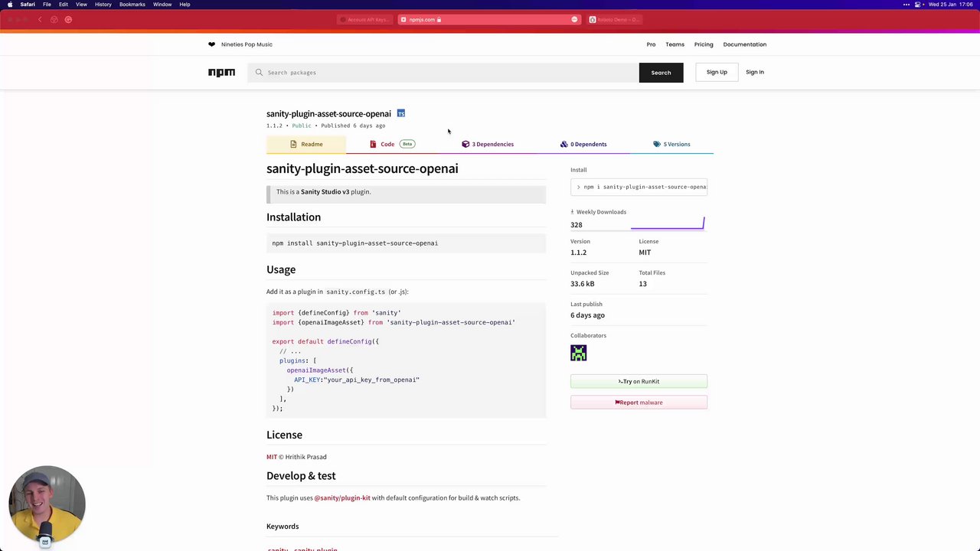Click the 'Nineties Pop Music' text

point(247,44)
